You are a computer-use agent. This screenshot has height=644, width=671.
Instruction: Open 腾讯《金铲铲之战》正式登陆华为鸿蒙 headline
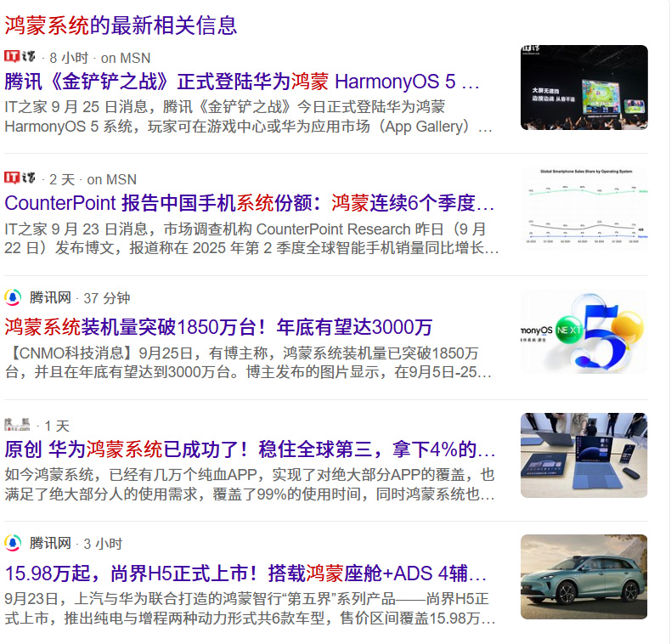(x=242, y=82)
